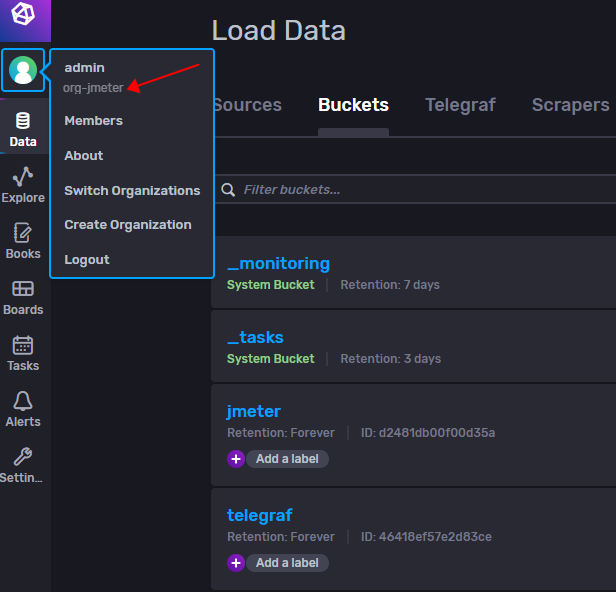This screenshot has height=592, width=616.
Task: Select Logout from the user menu
Action: pos(87,260)
